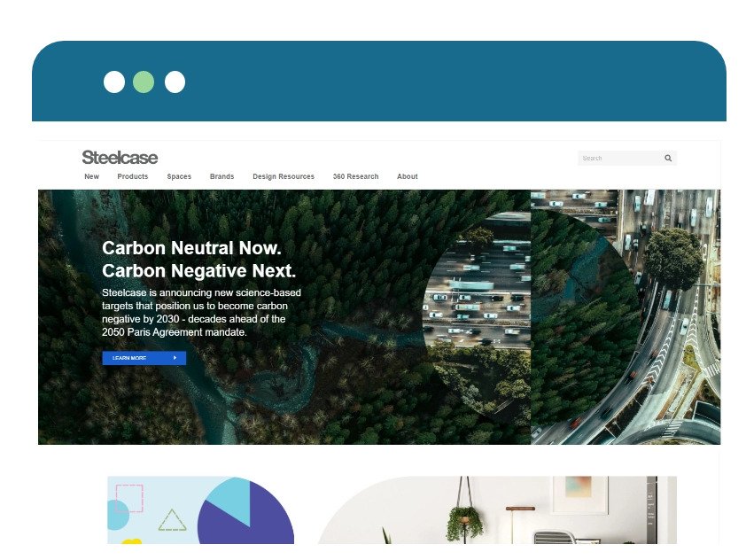
Task: Open the New menu item
Action: click(x=92, y=176)
